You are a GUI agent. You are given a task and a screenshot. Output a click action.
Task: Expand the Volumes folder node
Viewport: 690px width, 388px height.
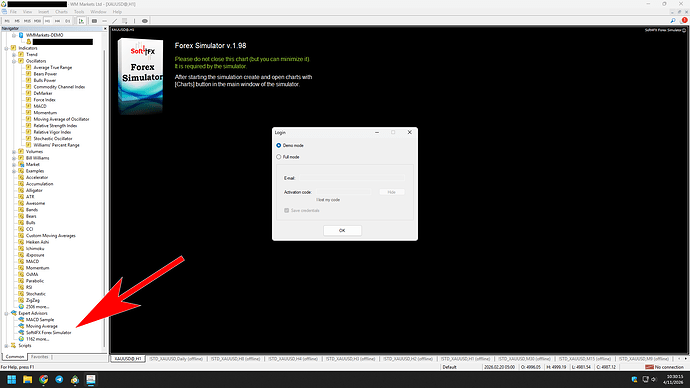coord(14,152)
